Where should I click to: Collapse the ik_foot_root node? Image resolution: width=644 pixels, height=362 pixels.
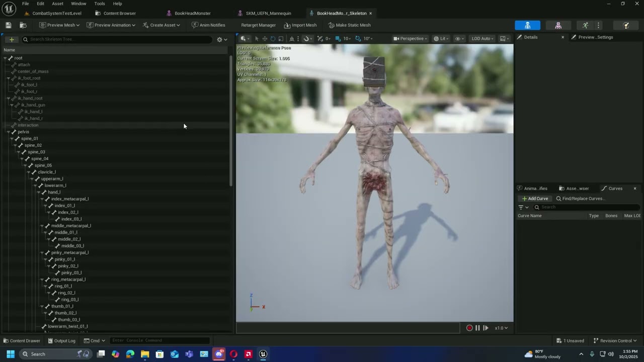(8, 78)
